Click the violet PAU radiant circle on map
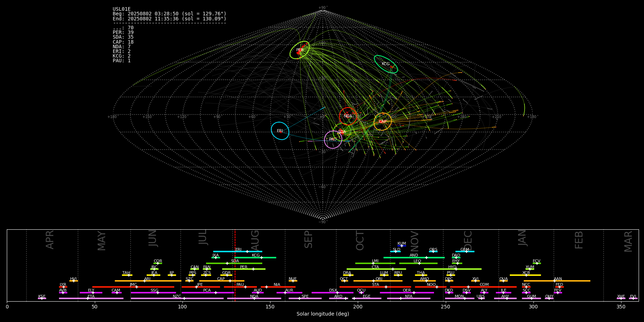The image size is (644, 322). pyautogui.click(x=333, y=140)
